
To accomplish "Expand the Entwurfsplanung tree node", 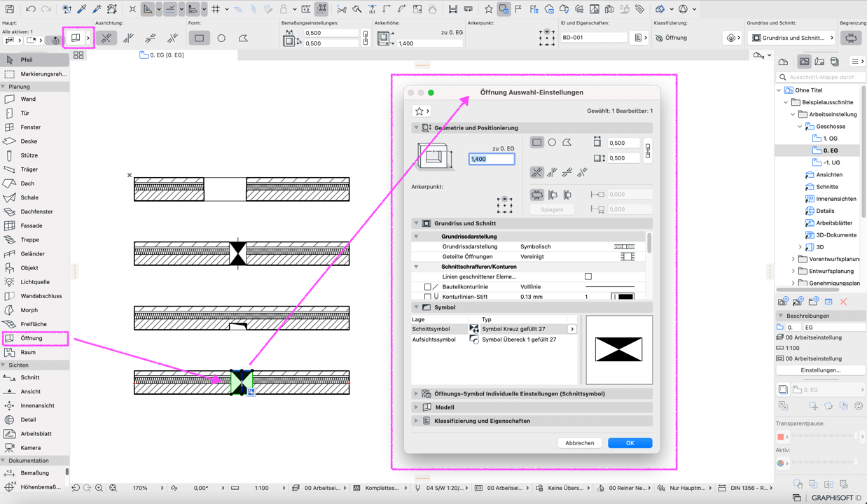I will [x=793, y=271].
